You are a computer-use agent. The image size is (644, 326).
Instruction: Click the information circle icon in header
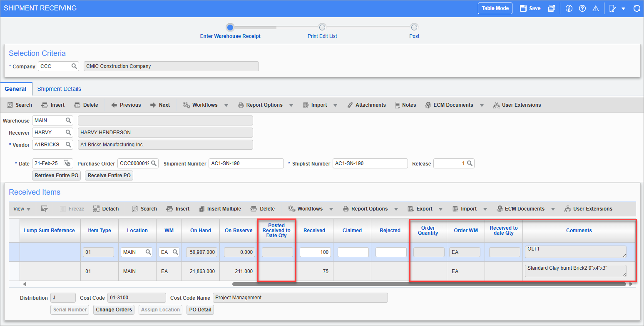(x=569, y=8)
